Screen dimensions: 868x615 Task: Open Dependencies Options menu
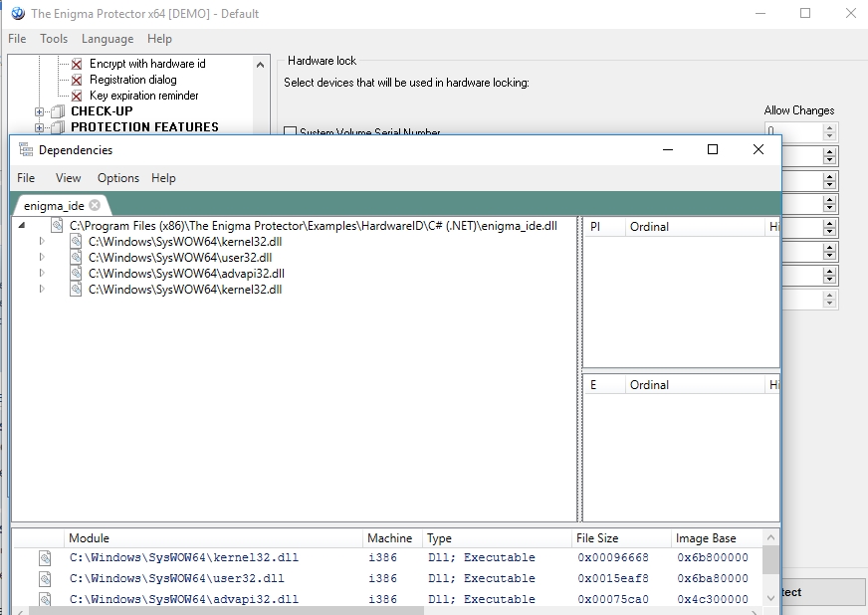(x=117, y=178)
